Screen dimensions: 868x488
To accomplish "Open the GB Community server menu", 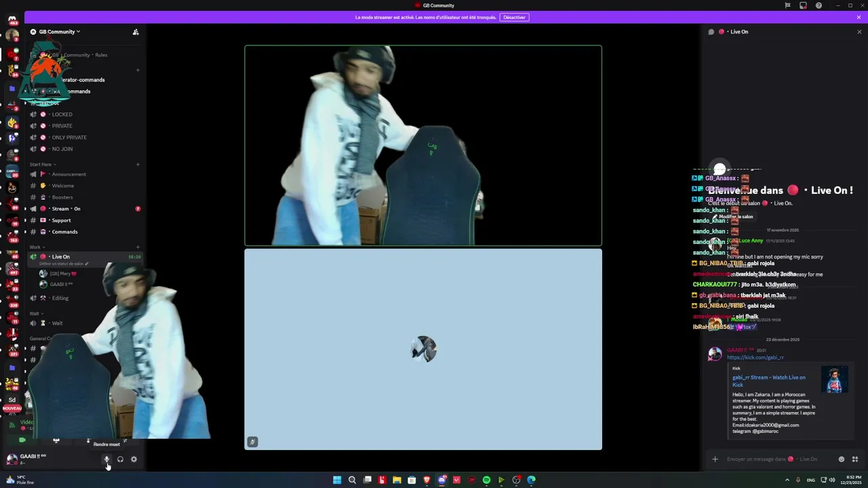I will [60, 32].
